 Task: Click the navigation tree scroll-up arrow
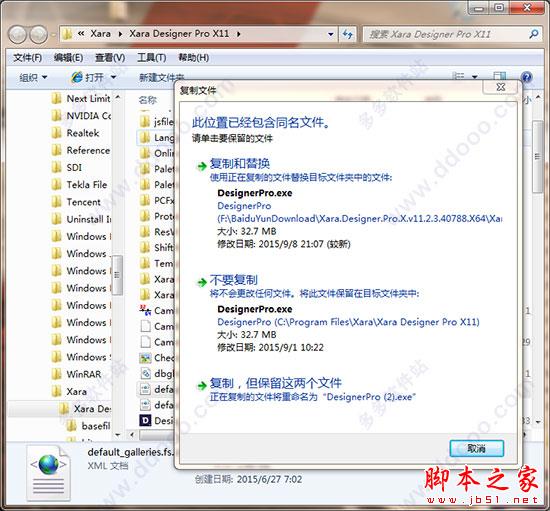118,97
